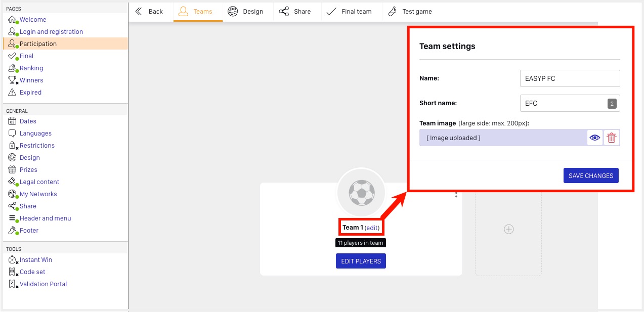Toggle the eye icon to preview team image

[x=595, y=138]
